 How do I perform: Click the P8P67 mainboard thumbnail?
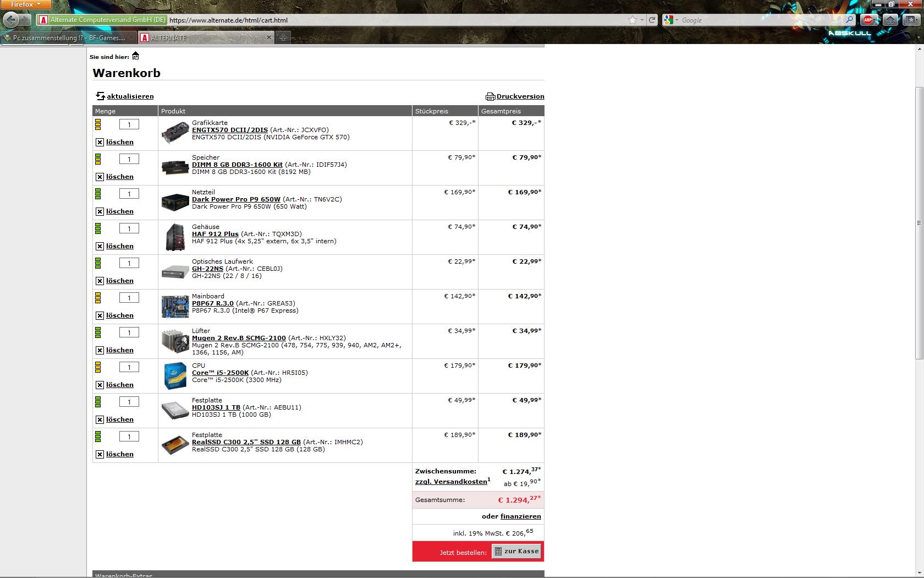point(175,307)
